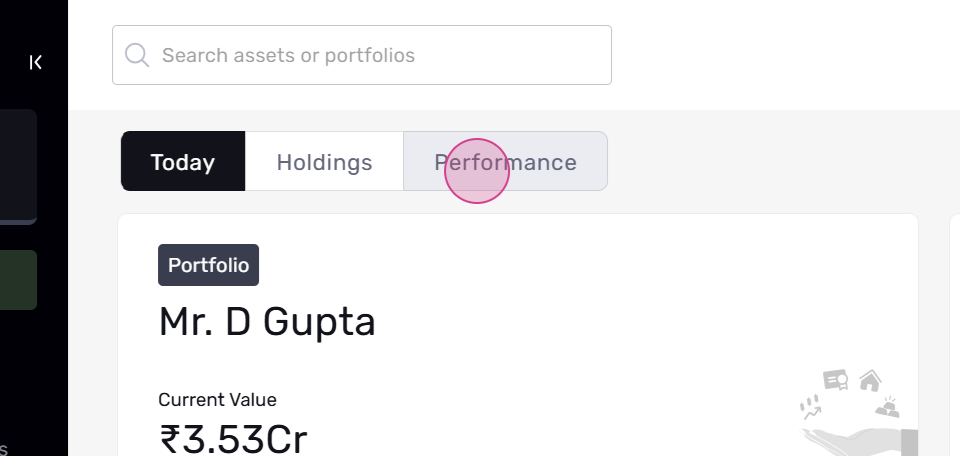The image size is (960, 456).
Task: Open the Holdings tab
Action: [324, 162]
